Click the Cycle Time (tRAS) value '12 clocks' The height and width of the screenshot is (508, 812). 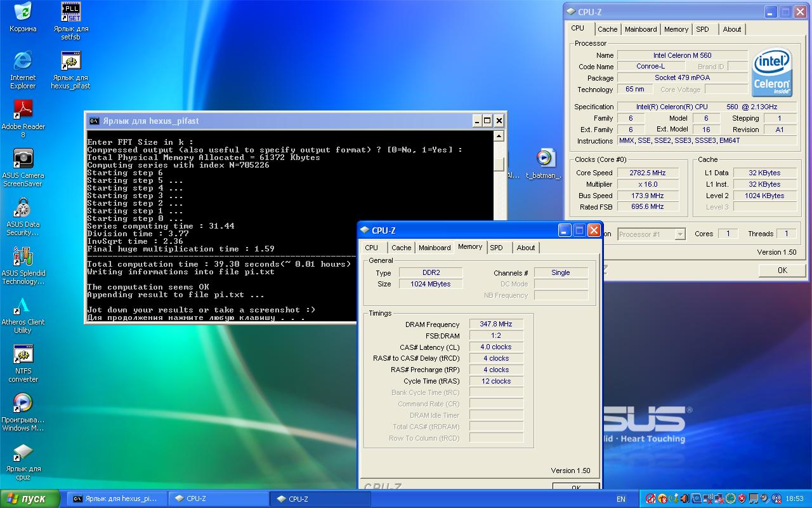(x=496, y=381)
